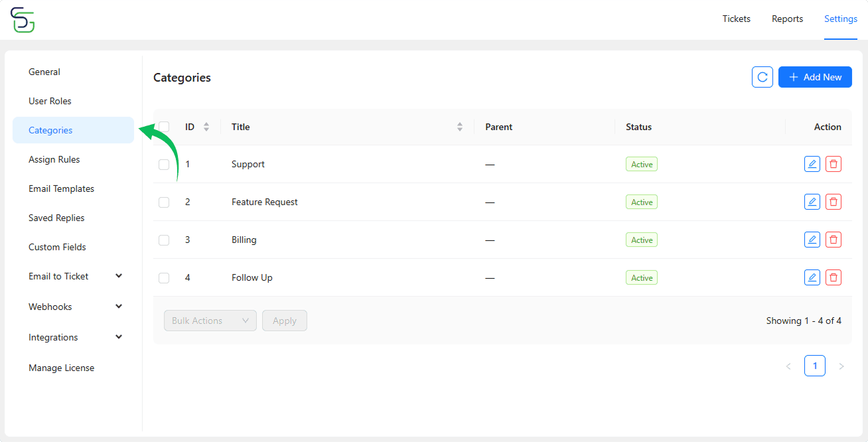Go to the next page
Viewport: 868px width, 442px height.
point(841,366)
